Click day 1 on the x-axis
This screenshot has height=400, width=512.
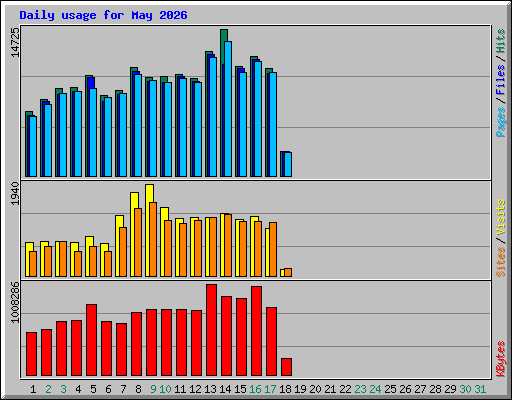point(33,389)
